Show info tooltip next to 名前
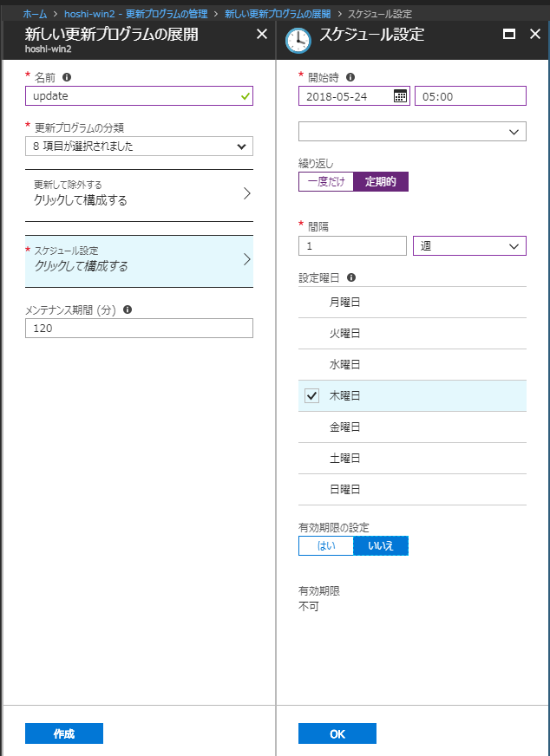550x756 pixels. pyautogui.click(x=67, y=77)
